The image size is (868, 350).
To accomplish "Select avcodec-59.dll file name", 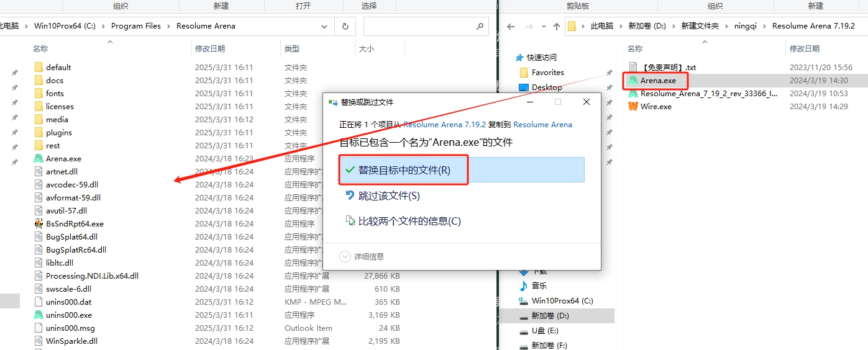I will [x=72, y=184].
